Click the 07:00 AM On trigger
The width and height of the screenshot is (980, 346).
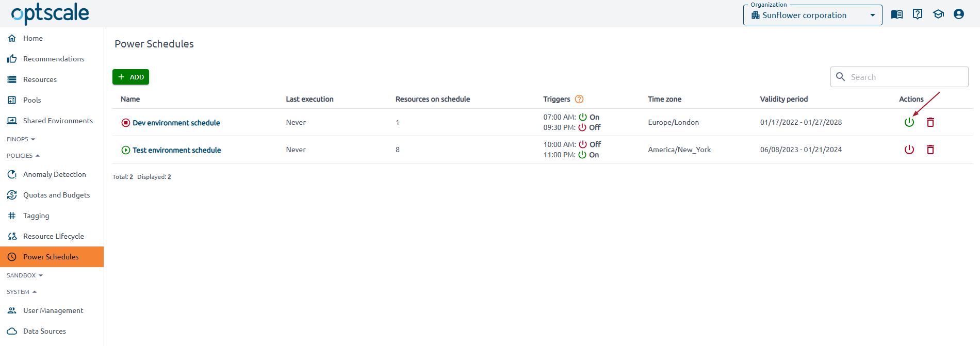coord(571,117)
